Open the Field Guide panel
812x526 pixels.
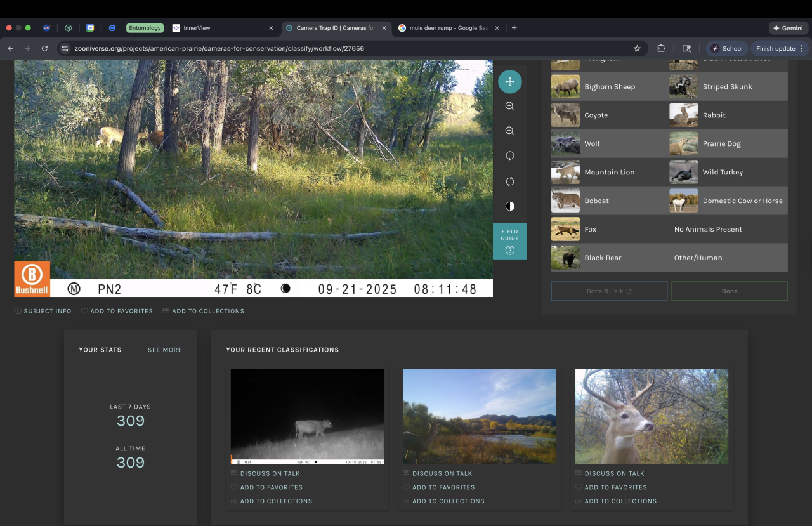509,241
